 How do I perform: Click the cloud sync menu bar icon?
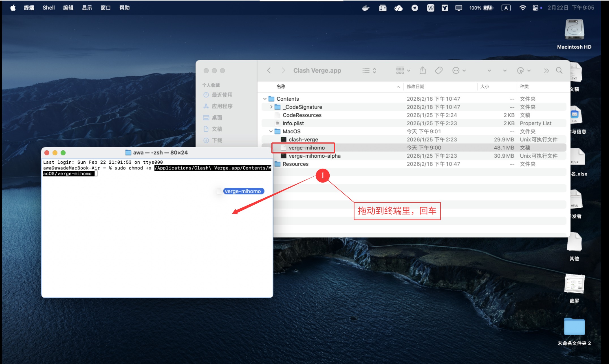[398, 8]
